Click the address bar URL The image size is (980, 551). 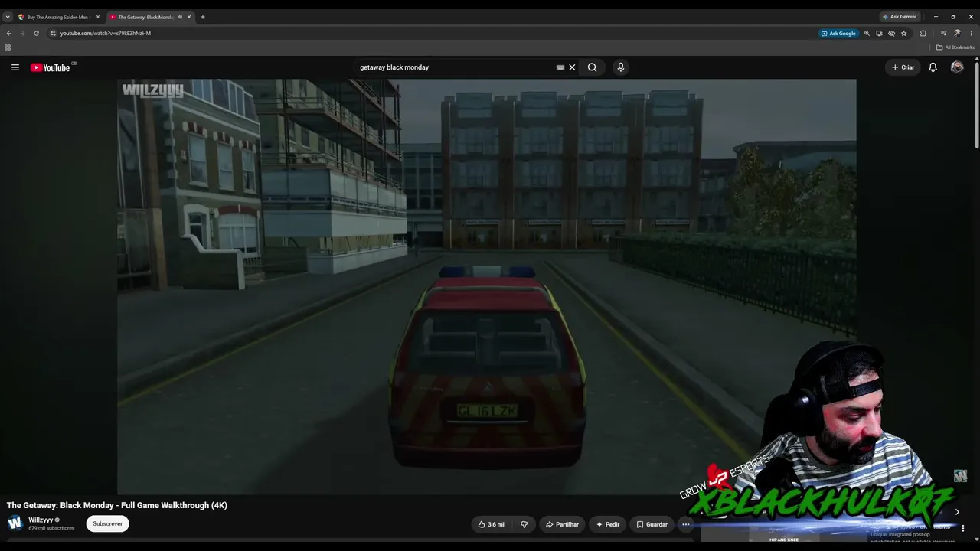click(x=106, y=34)
